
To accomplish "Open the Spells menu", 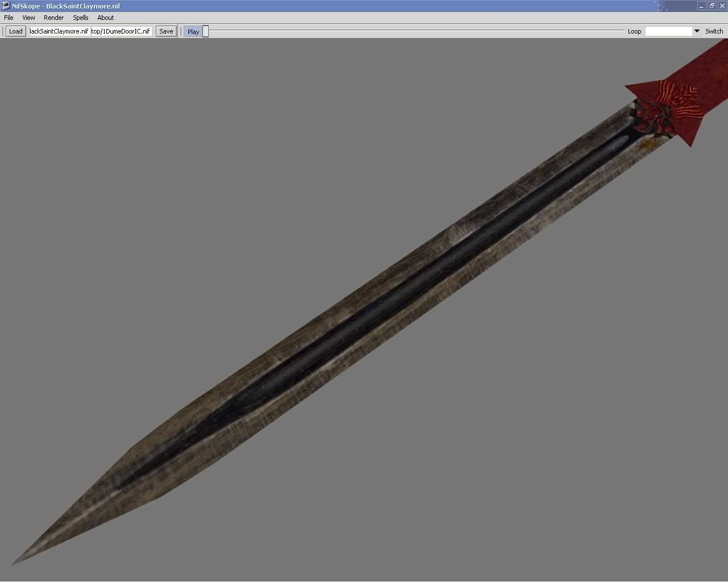I will (x=80, y=18).
